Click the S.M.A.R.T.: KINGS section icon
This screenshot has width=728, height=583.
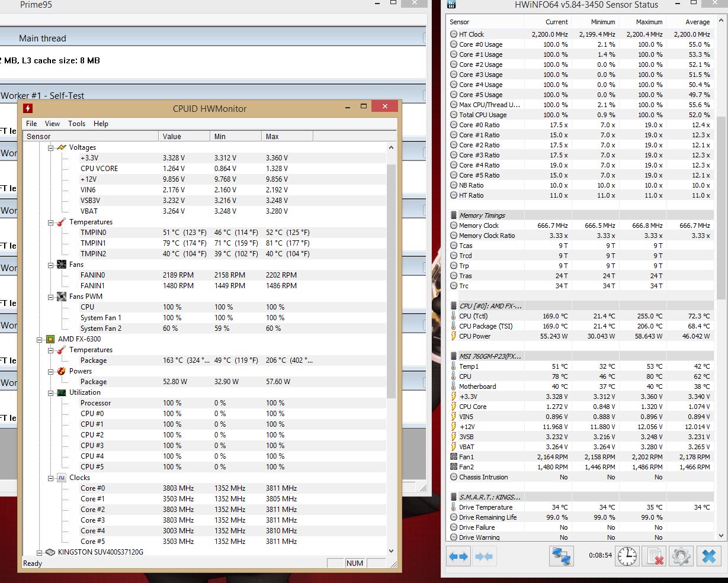click(454, 497)
